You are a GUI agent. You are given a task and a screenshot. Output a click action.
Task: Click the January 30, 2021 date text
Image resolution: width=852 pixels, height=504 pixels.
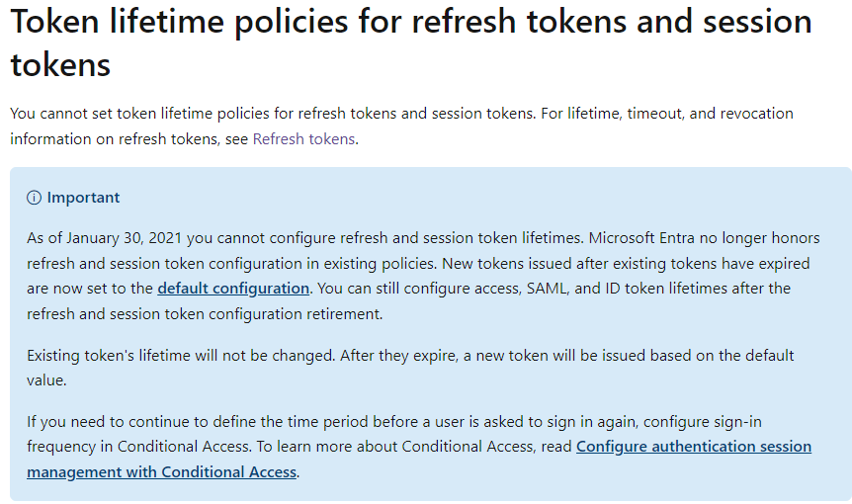point(125,238)
